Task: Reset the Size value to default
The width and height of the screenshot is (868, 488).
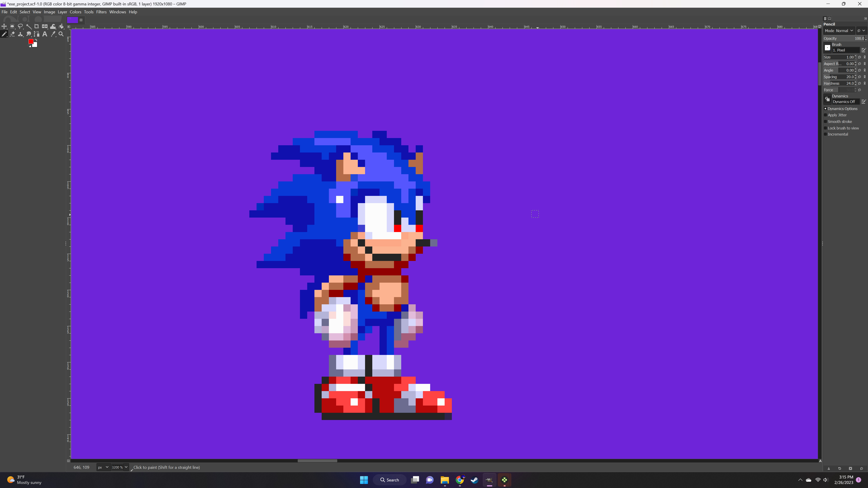Action: 860,57
